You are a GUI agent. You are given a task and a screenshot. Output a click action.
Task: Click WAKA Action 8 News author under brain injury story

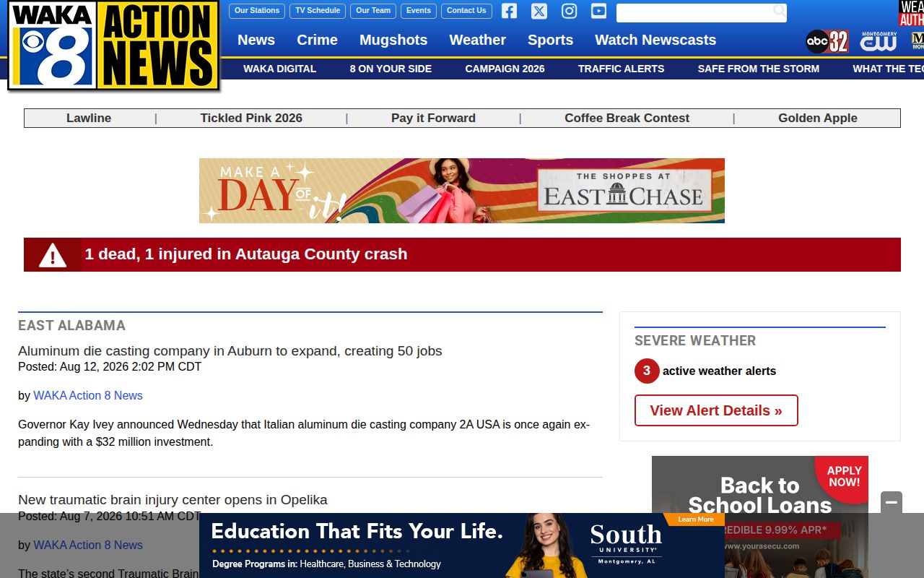(x=88, y=545)
